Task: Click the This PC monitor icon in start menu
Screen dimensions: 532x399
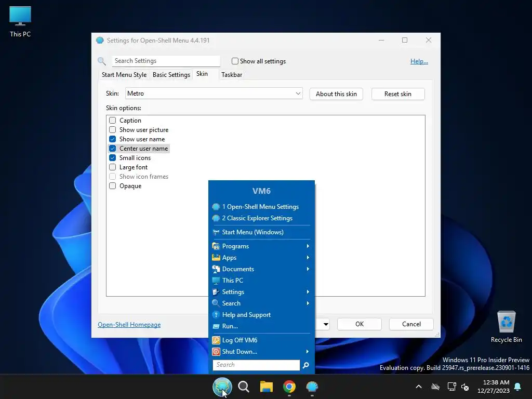Action: tap(216, 281)
